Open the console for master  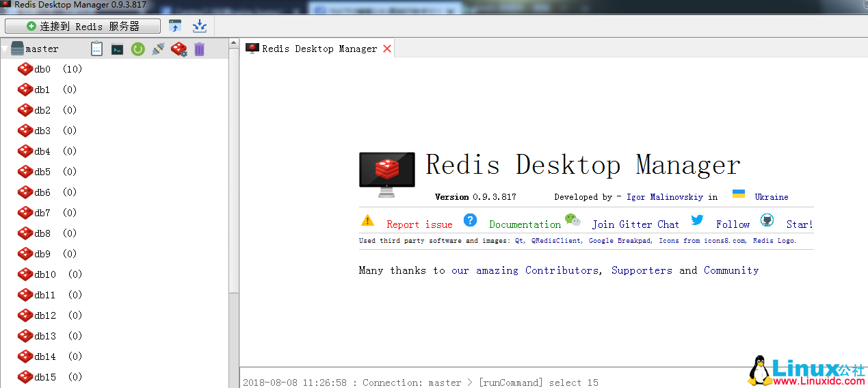pyautogui.click(x=118, y=49)
